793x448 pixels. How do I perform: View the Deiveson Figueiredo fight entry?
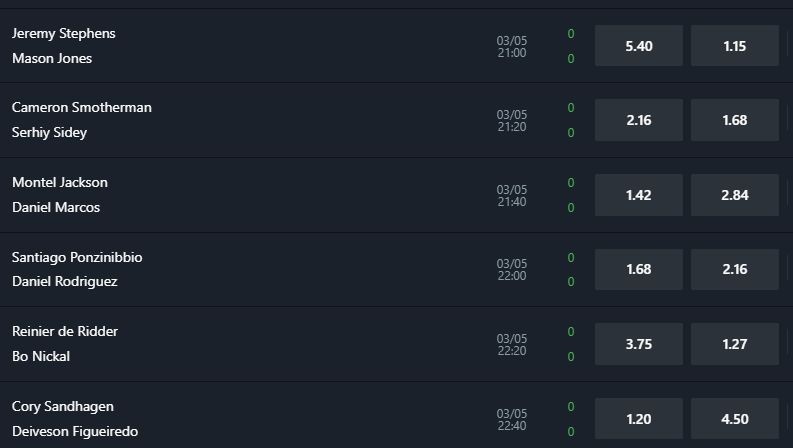(x=75, y=431)
